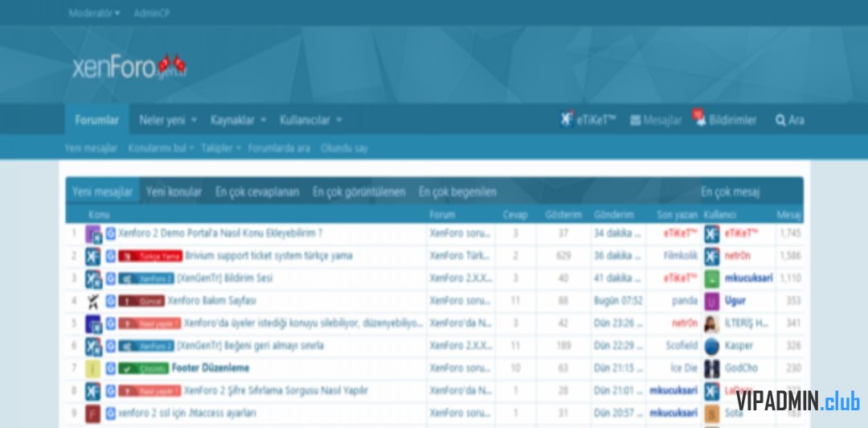This screenshot has height=428, width=868.
Task: Open Brivium support ticket system türkçe yama thread
Action: pyautogui.click(x=268, y=256)
